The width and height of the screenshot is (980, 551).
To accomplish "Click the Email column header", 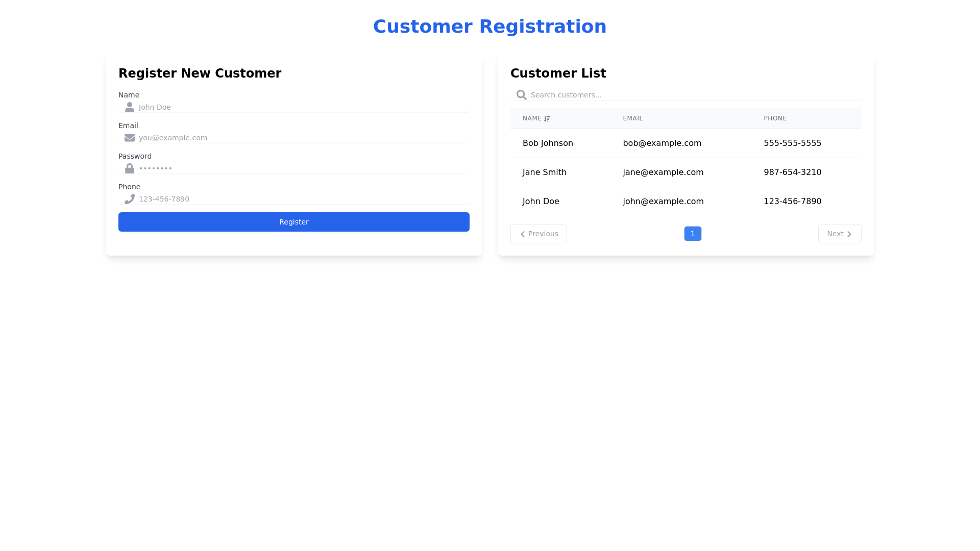I will pos(632,118).
